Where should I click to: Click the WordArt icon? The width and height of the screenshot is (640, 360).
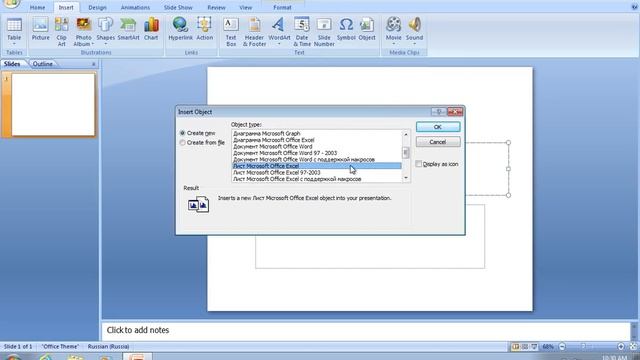tap(279, 25)
